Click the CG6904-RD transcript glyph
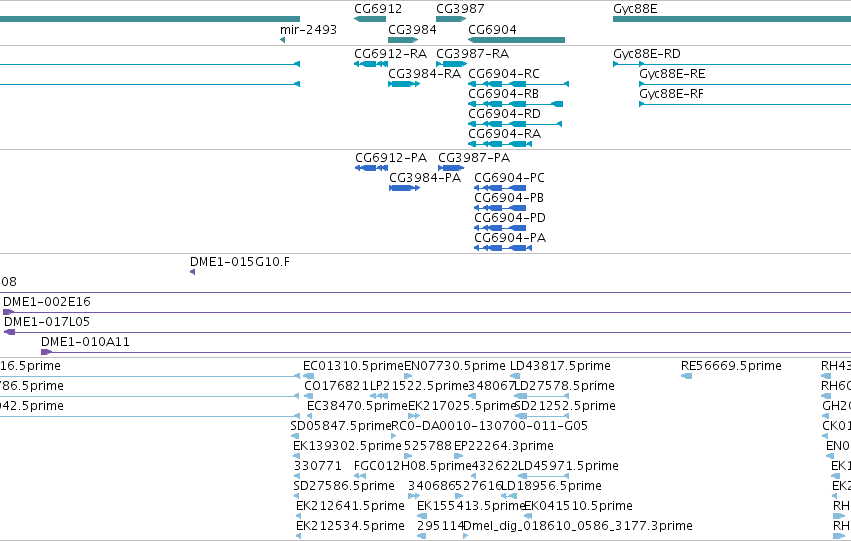851x541 pixels. tap(515, 124)
